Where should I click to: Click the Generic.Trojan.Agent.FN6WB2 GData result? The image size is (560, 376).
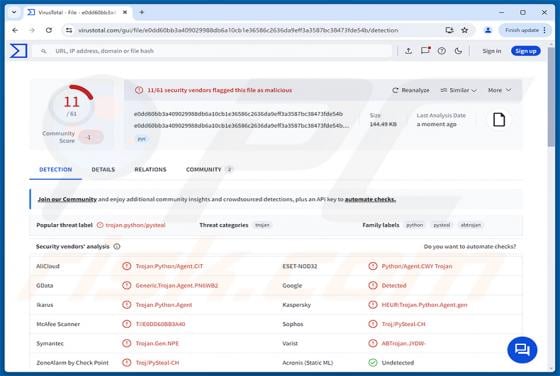(x=177, y=285)
